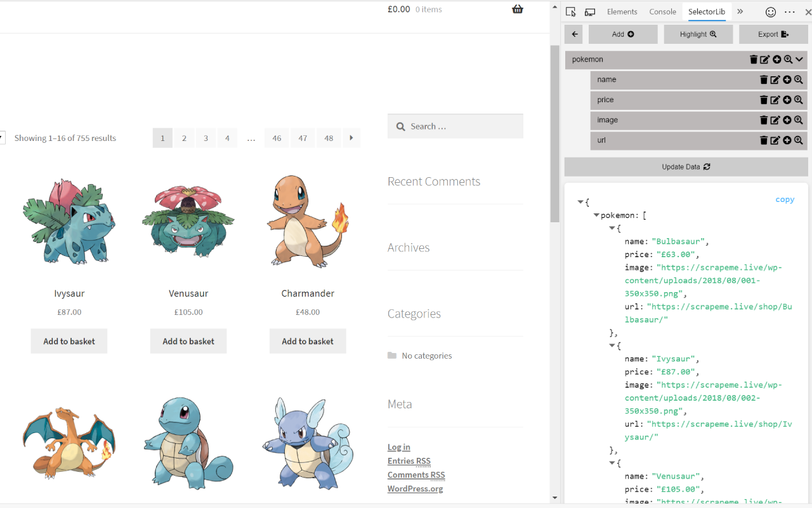This screenshot has height=508, width=812.
Task: Open the Charmander product image
Action: (x=308, y=221)
